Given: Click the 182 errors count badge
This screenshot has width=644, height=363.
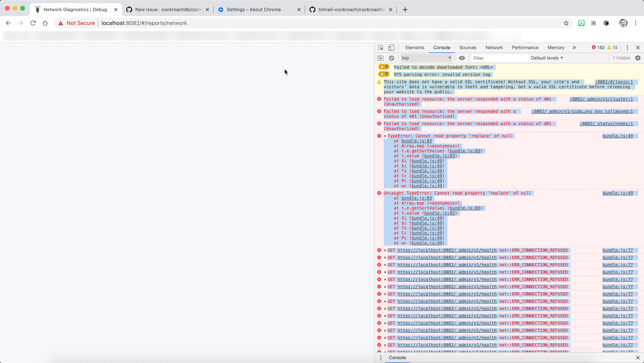Looking at the screenshot, I should point(598,48).
